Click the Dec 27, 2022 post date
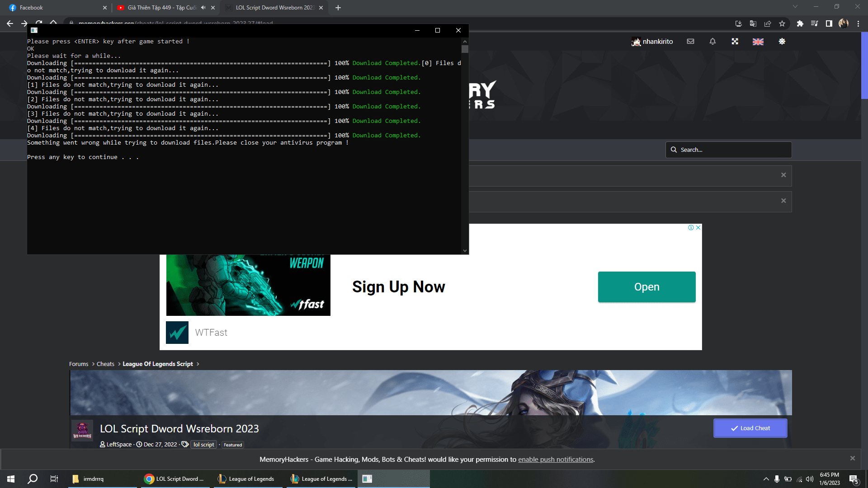 click(160, 445)
